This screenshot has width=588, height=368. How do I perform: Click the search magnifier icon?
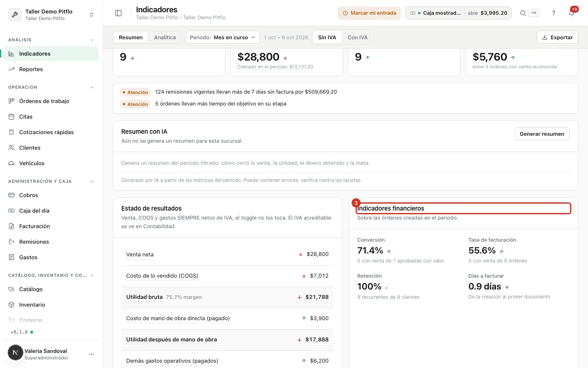coord(523,13)
